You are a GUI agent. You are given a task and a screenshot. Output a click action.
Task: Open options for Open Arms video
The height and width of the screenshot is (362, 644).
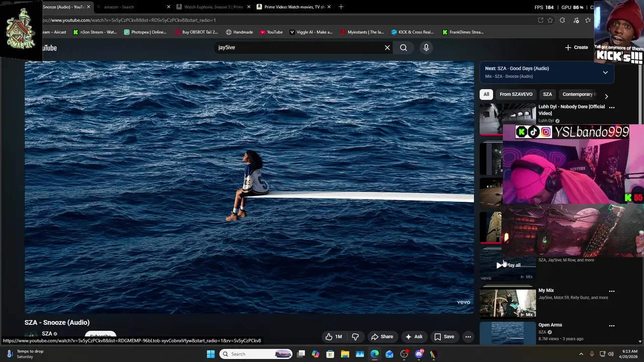612,326
